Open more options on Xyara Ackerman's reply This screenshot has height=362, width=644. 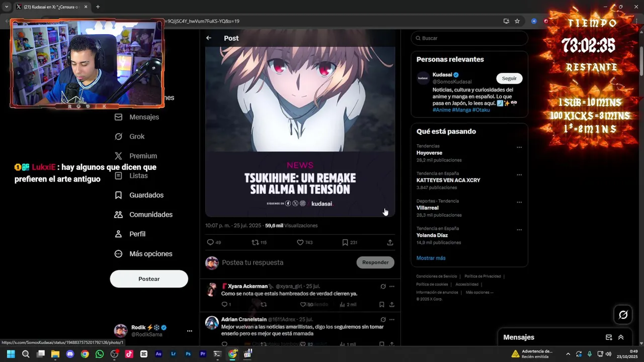(x=392, y=287)
